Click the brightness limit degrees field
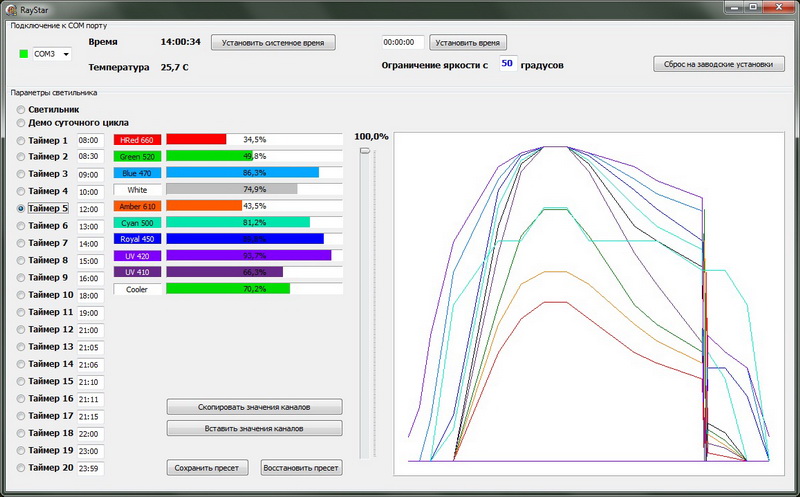Viewport: 800px width, 497px height. click(x=507, y=64)
